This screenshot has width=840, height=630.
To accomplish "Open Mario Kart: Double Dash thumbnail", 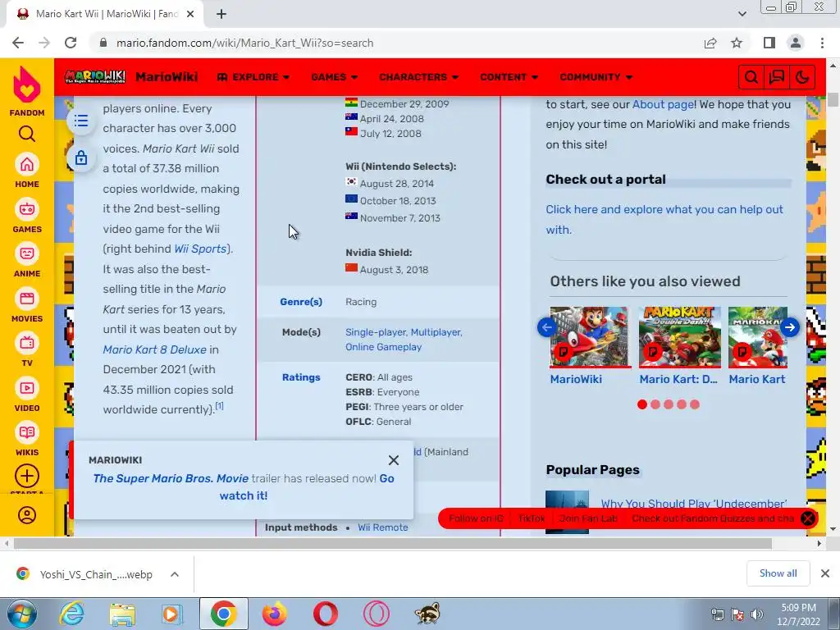I will [x=680, y=337].
